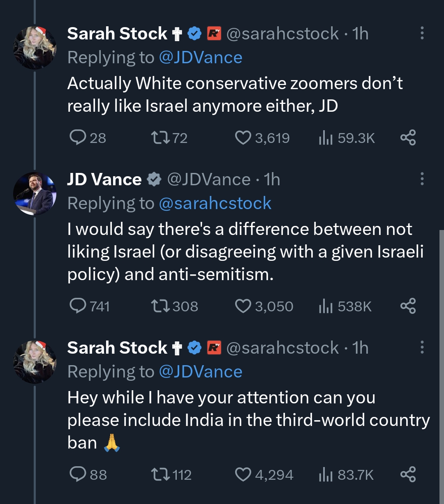Open more options on JD Vance's tweet
This screenshot has height=504, width=444.
point(422,179)
